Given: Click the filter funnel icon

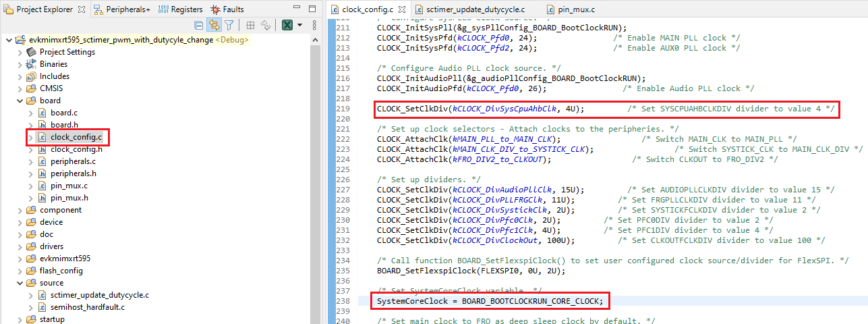Looking at the screenshot, I should click(229, 25).
